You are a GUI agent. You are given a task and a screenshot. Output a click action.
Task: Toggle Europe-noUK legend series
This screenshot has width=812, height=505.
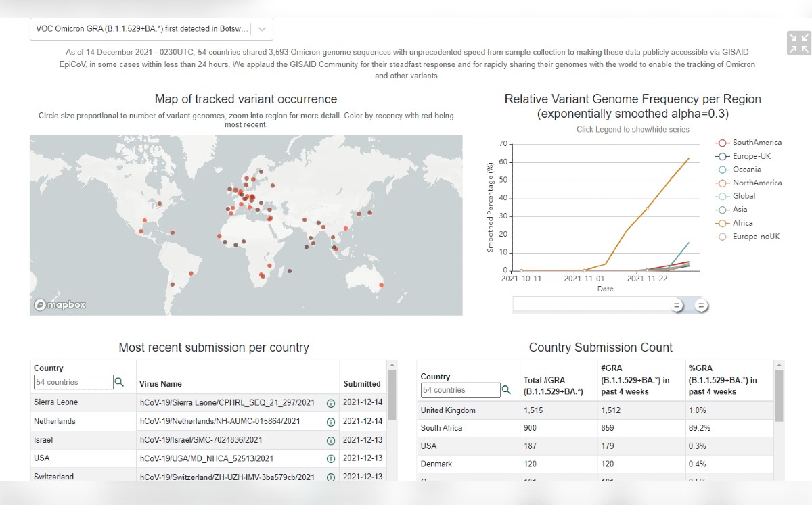click(748, 237)
